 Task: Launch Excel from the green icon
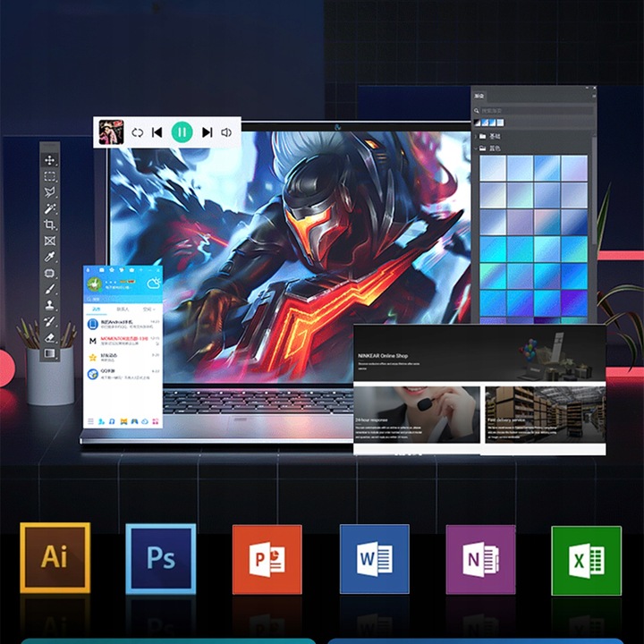tap(587, 560)
